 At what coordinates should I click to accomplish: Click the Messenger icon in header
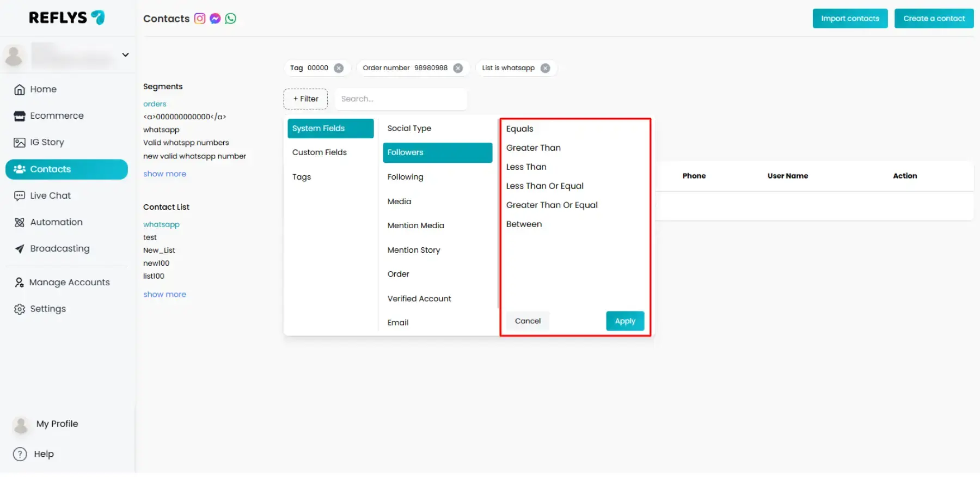point(215,19)
